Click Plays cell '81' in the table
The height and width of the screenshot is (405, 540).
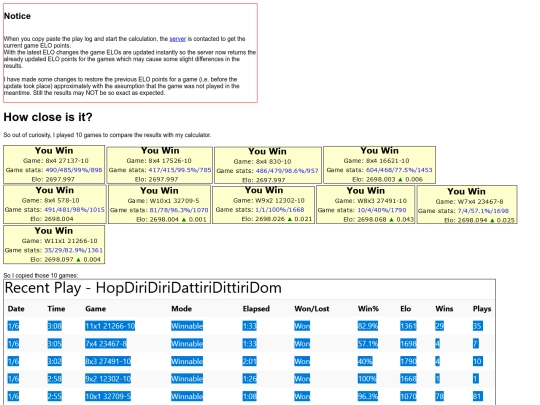(x=477, y=396)
